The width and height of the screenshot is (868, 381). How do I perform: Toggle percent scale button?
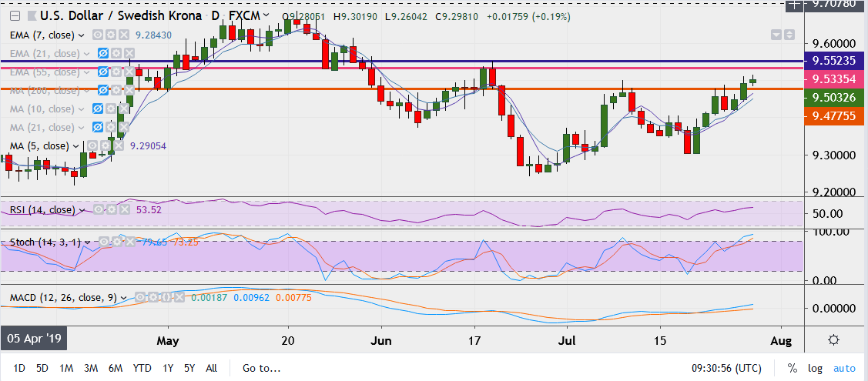click(793, 368)
